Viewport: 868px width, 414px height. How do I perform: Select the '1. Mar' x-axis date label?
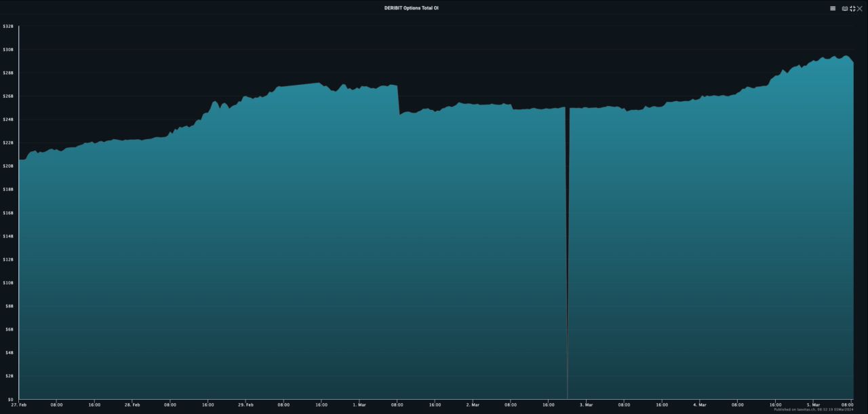click(359, 404)
